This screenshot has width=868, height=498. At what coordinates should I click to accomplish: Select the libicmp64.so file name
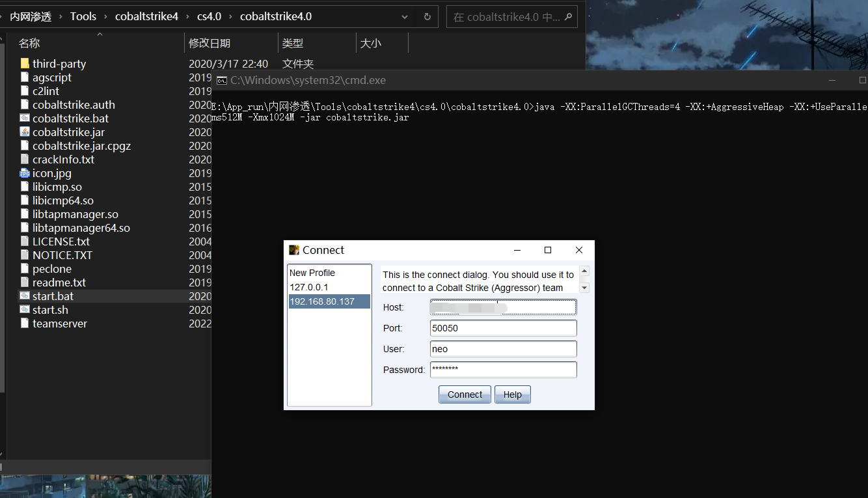tap(63, 201)
